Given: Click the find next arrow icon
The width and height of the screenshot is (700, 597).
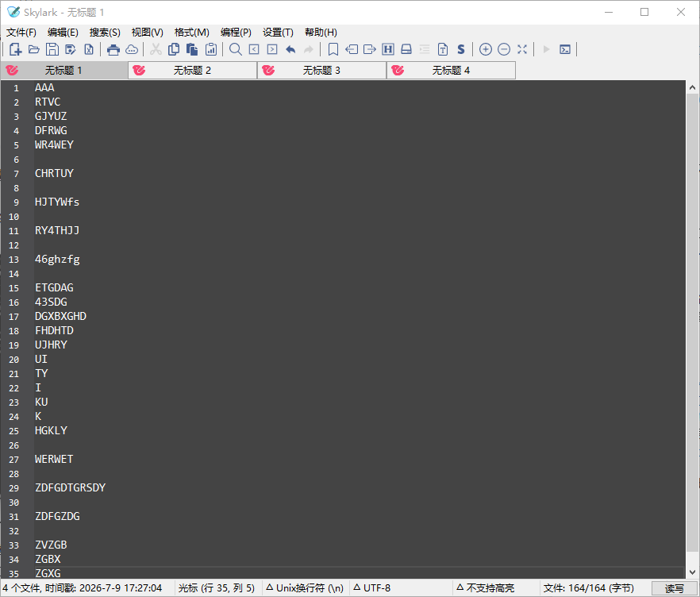Looking at the screenshot, I should [272, 49].
